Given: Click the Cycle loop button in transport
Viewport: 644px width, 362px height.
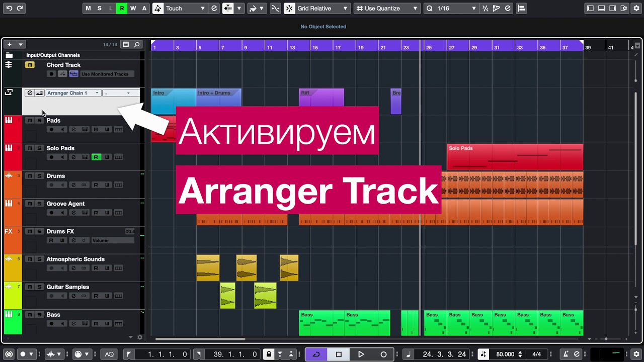Looking at the screenshot, I should tap(316, 354).
